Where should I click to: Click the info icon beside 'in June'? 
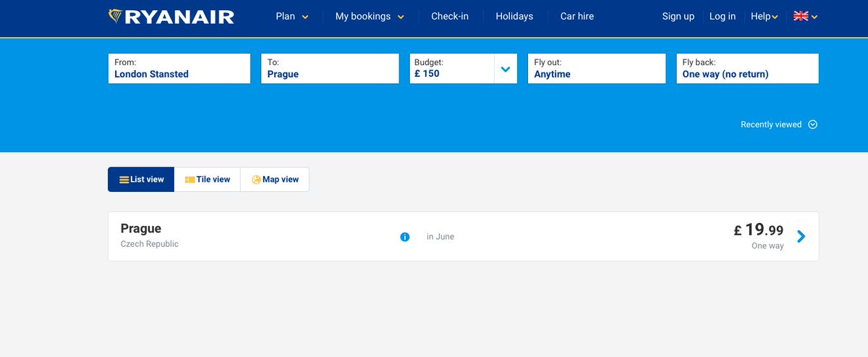[x=405, y=237]
